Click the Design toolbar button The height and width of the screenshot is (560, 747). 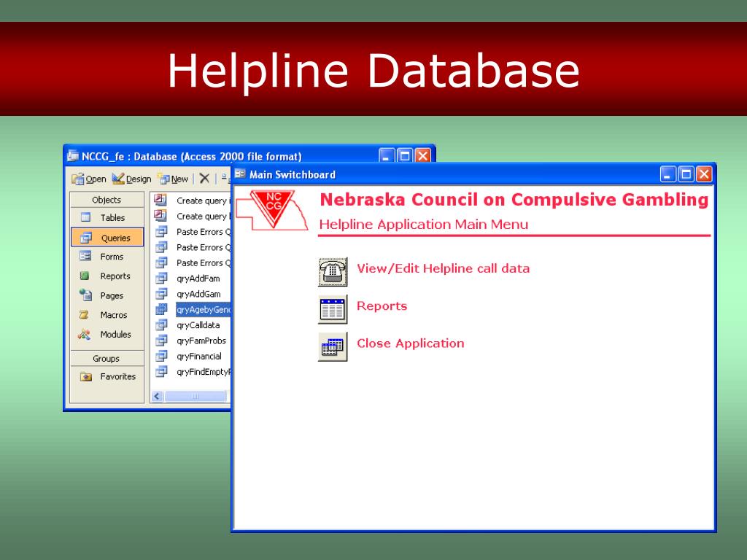coord(131,179)
